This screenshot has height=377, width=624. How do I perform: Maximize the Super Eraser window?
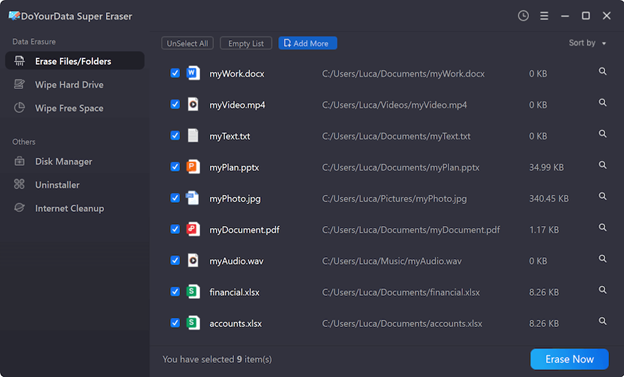pyautogui.click(x=586, y=16)
